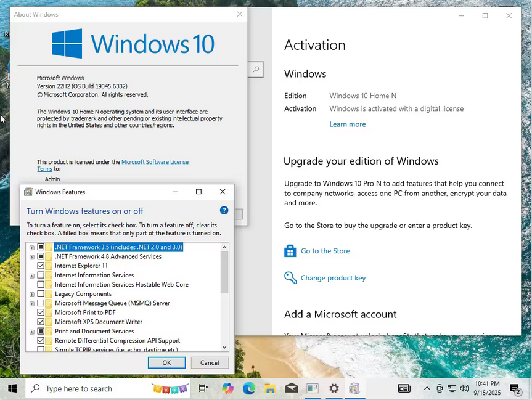Viewport: 532px width, 400px height.
Task: Expand Microsoft Message Queue Server node
Action: coord(32,304)
